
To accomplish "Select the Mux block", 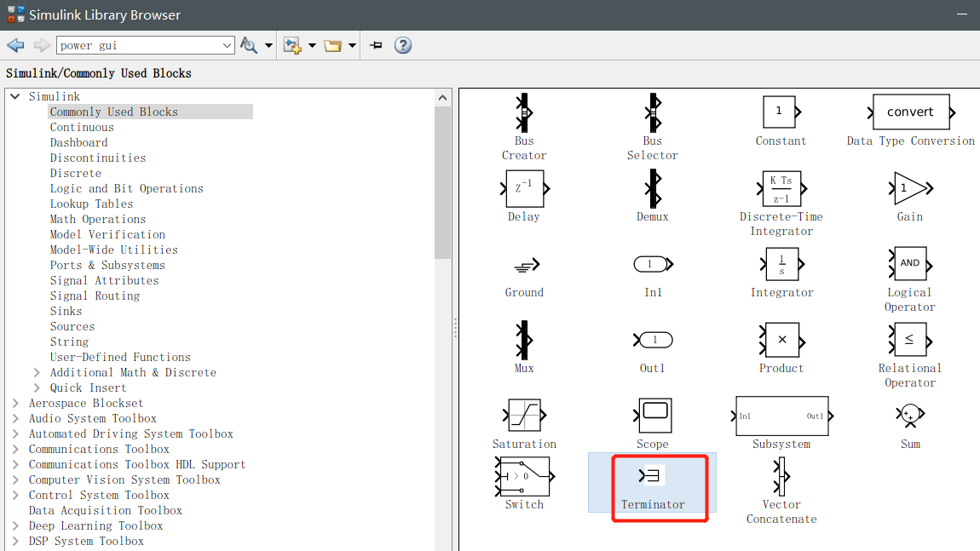I will coord(524,340).
